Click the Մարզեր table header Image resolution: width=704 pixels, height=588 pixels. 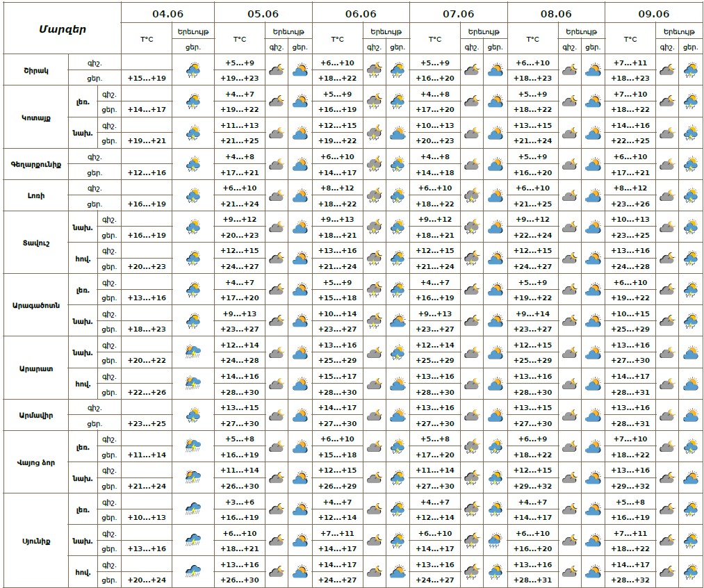[61, 28]
